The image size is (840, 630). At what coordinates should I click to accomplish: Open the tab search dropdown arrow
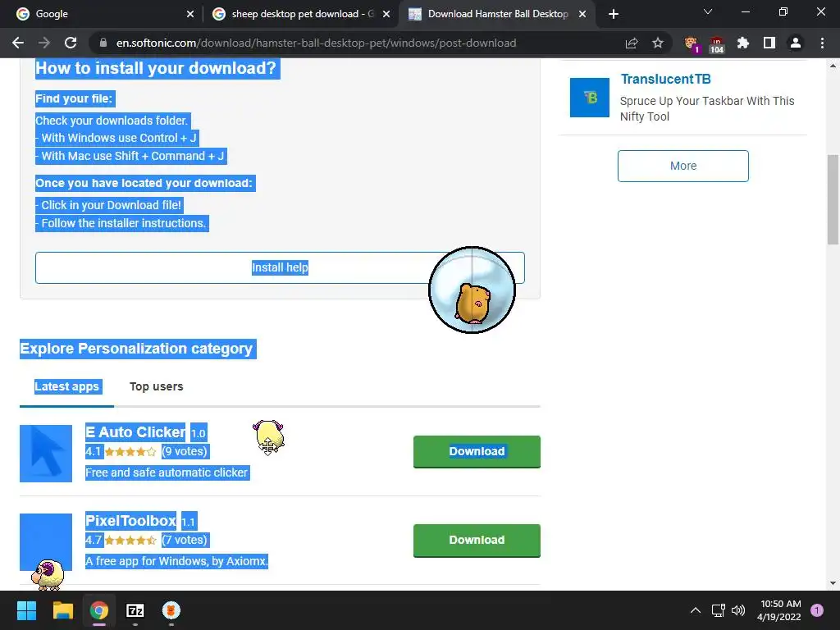(708, 11)
